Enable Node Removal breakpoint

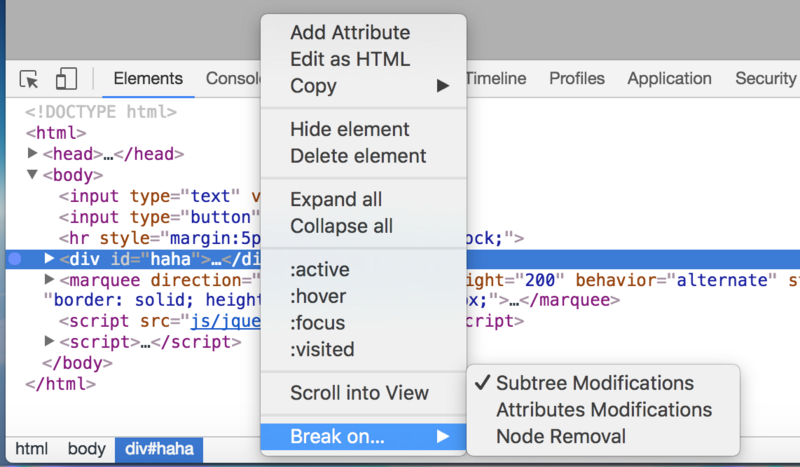click(560, 436)
